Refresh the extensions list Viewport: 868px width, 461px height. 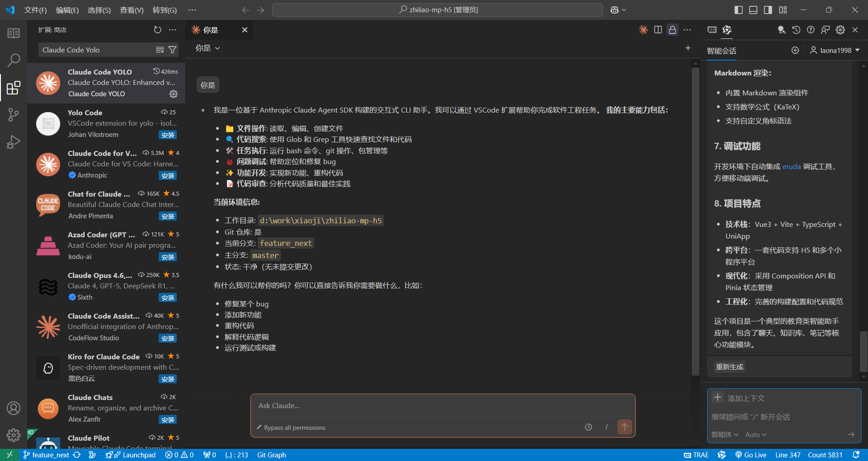[x=157, y=30]
